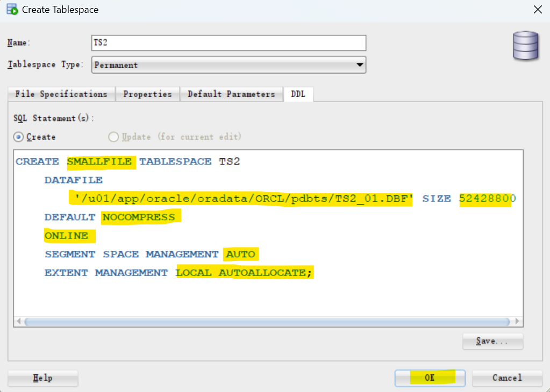Click the word SMALLFILE in the SQL
550x392 pixels.
point(99,162)
